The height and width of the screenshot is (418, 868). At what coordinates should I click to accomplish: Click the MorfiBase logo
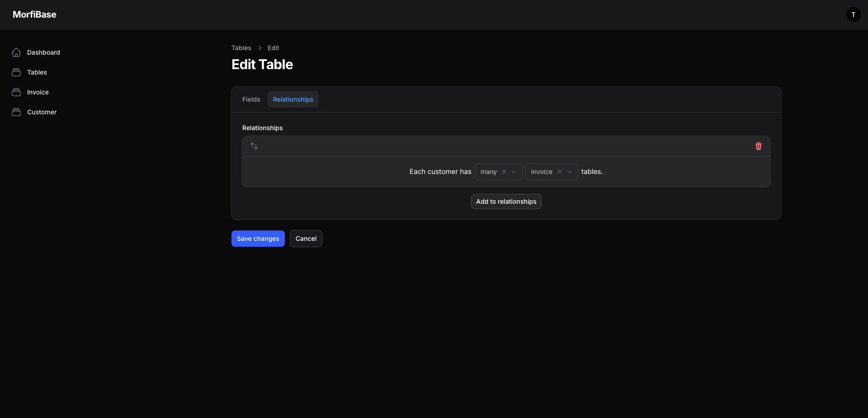(x=34, y=14)
